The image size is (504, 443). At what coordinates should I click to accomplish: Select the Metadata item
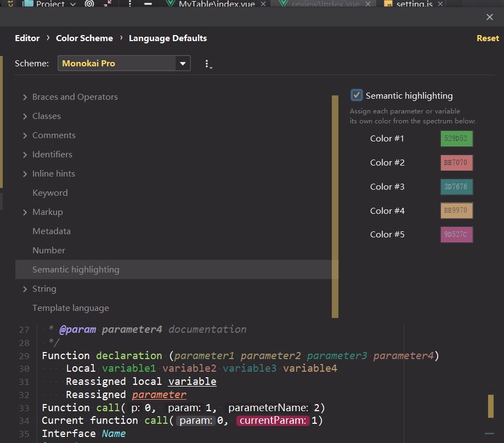click(x=52, y=231)
